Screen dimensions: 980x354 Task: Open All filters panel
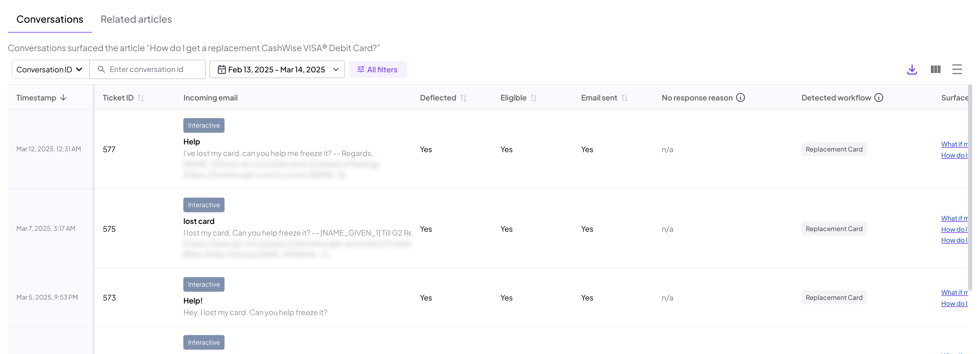point(377,69)
